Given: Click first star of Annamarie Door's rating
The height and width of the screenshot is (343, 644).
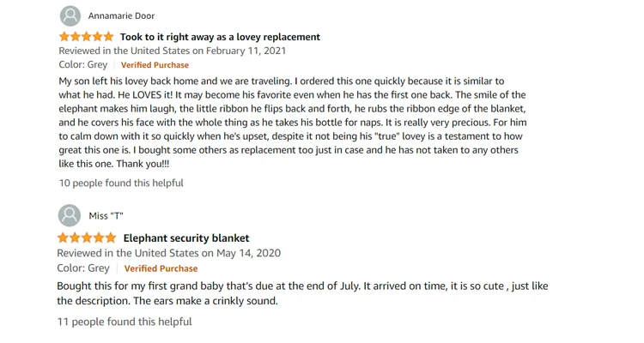Looking at the screenshot, I should (x=64, y=37).
